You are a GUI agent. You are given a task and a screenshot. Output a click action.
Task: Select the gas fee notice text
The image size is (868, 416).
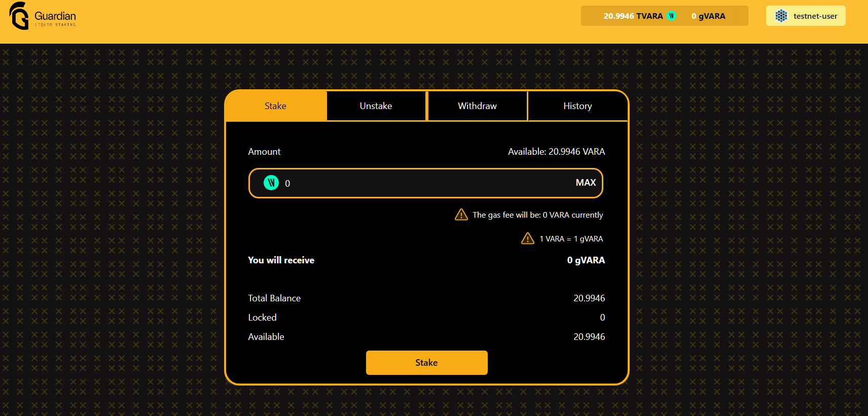[x=537, y=215]
